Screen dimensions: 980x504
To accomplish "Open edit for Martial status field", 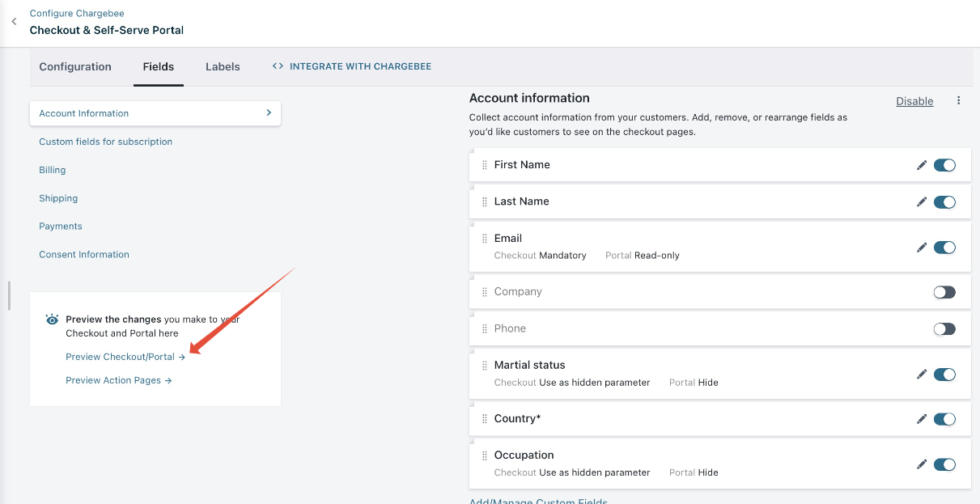I will click(x=921, y=375).
